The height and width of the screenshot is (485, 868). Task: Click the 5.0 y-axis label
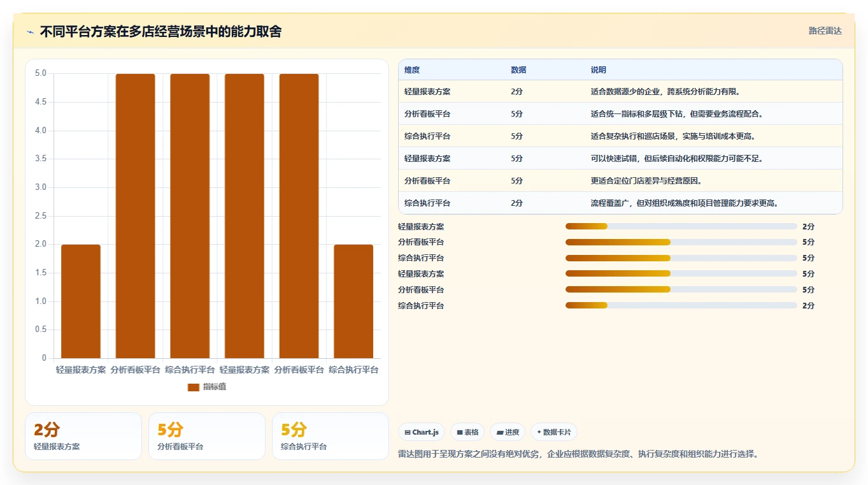(x=41, y=73)
